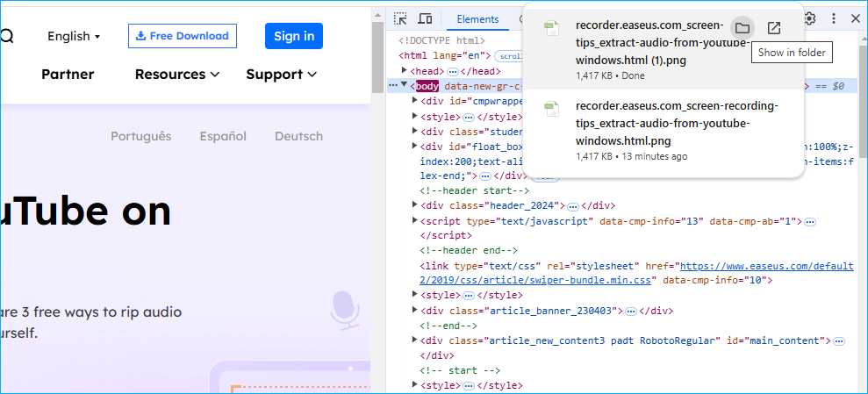Switch to the Elements tab
This screenshot has height=394, width=868.
pos(477,19)
